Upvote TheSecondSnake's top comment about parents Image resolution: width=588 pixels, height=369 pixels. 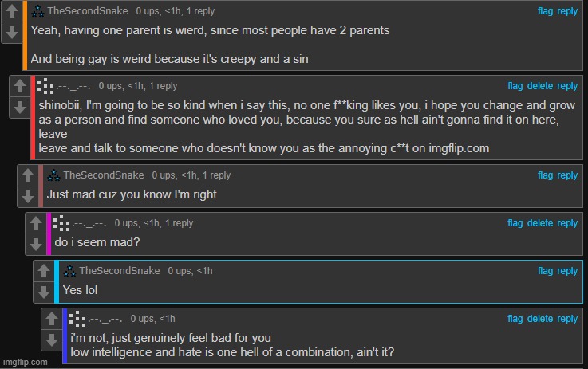(12, 14)
